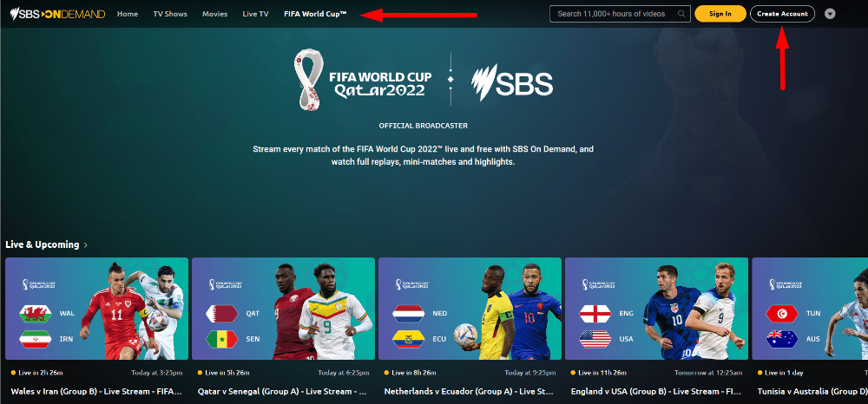Click the England flag icon

[x=595, y=313]
